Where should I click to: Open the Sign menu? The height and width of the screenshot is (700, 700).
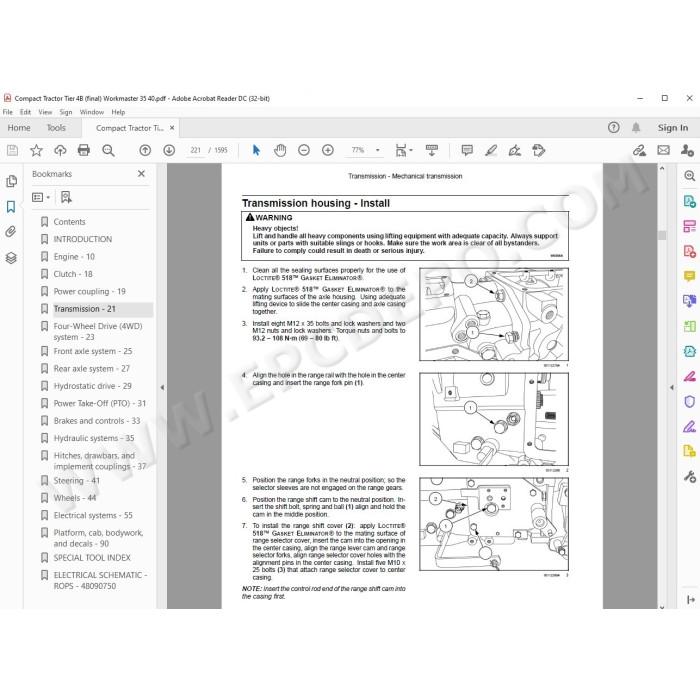pyautogui.click(x=66, y=112)
